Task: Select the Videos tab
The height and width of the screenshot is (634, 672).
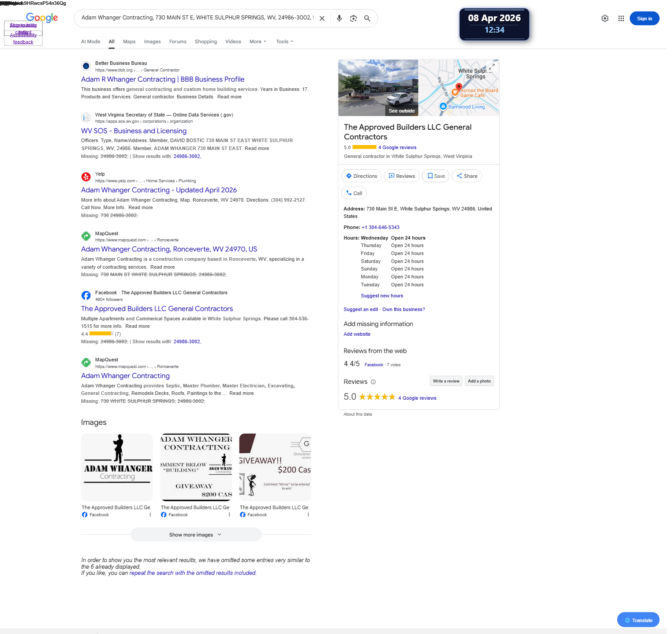Action: [233, 42]
